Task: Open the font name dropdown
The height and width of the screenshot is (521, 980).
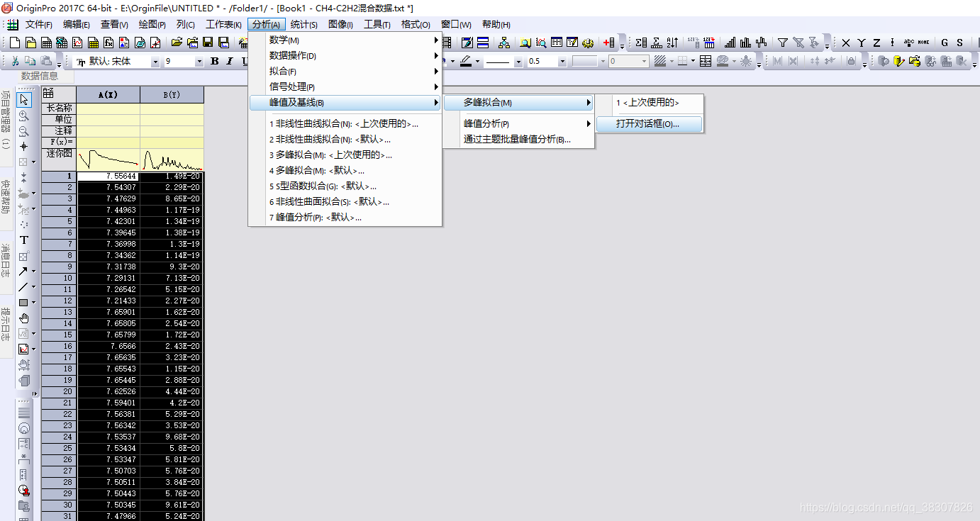Action: pyautogui.click(x=155, y=62)
